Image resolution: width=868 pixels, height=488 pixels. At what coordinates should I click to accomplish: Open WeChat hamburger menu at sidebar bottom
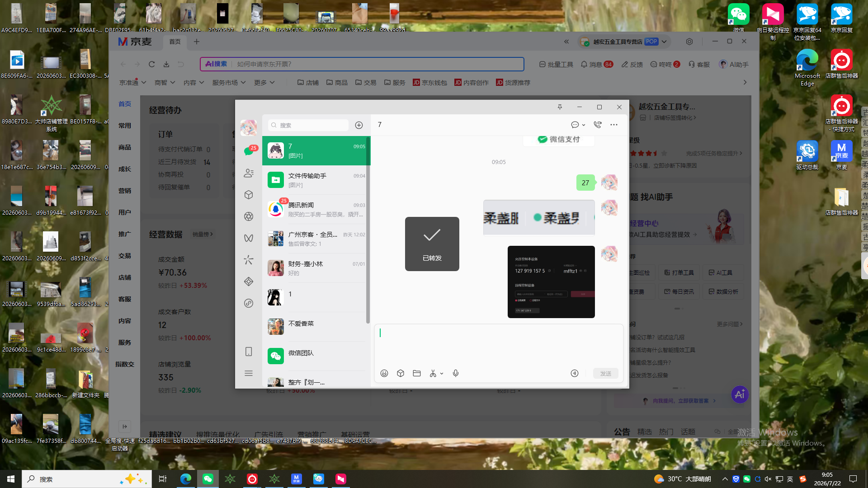click(x=249, y=373)
